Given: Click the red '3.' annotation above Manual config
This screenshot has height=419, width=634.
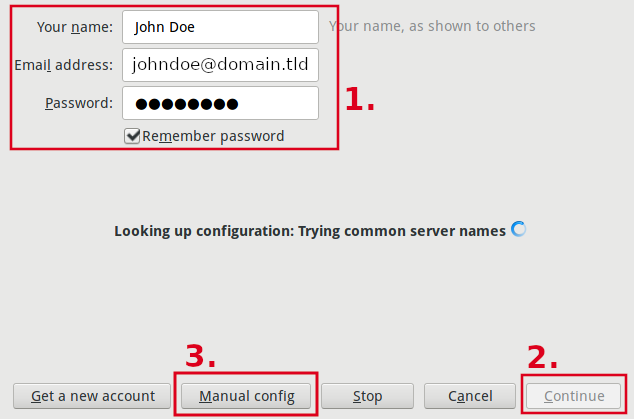Looking at the screenshot, I should 200,356.
